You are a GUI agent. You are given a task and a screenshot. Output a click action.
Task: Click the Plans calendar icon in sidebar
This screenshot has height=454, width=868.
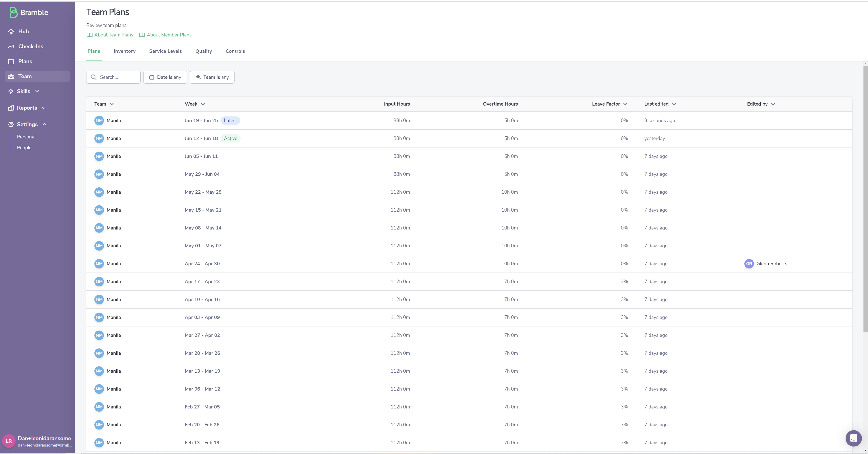(x=11, y=61)
